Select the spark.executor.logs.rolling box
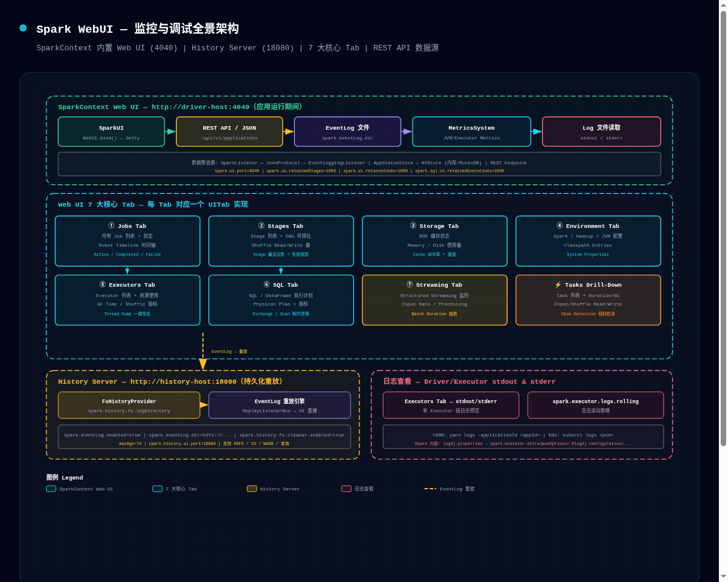 595,405
